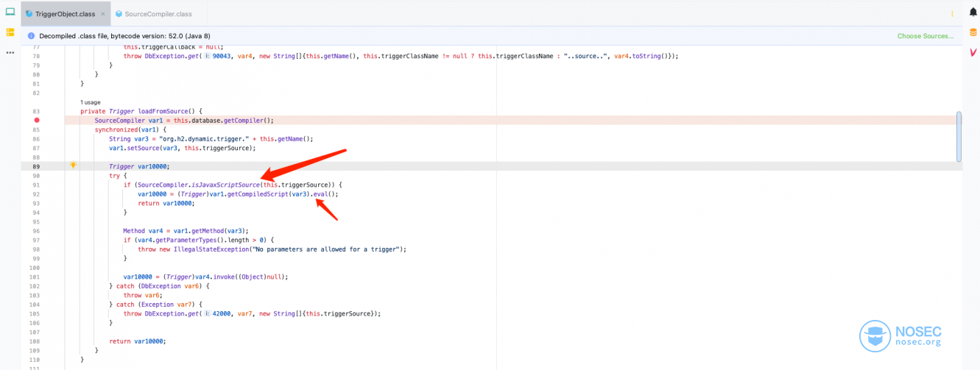Click the info icon in decompiled banner
This screenshot has width=980, height=370.
(x=31, y=35)
